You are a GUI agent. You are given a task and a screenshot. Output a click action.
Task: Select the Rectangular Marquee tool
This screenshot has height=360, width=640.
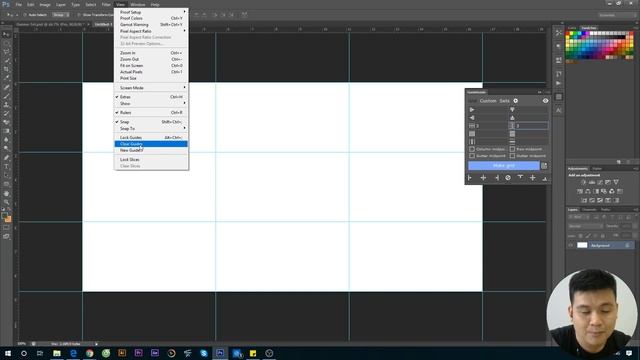click(6, 43)
